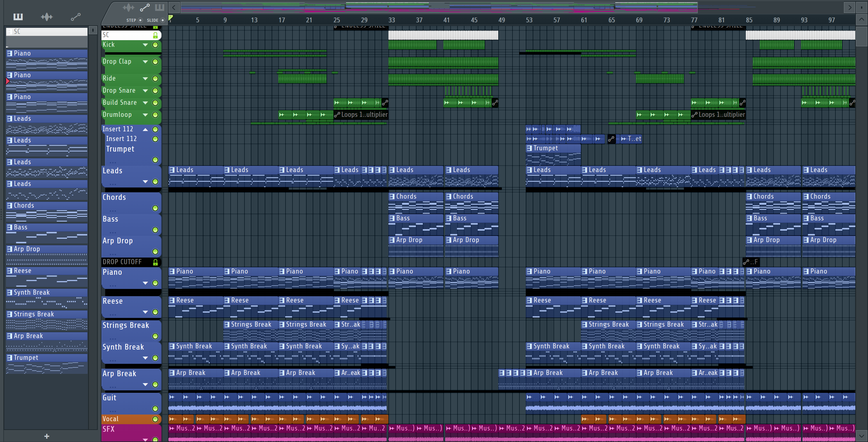Select the Bass pattern in picker
The image size is (868, 442).
(x=47, y=233)
